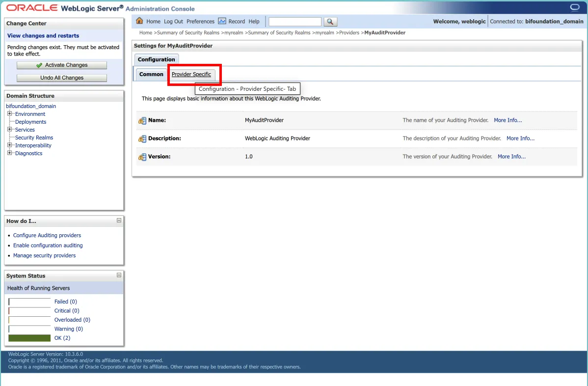This screenshot has width=588, height=386.
Task: Click the Providers breadcrumb link
Action: pos(349,32)
